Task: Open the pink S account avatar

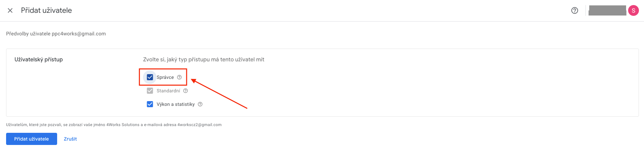Action: click(x=634, y=10)
